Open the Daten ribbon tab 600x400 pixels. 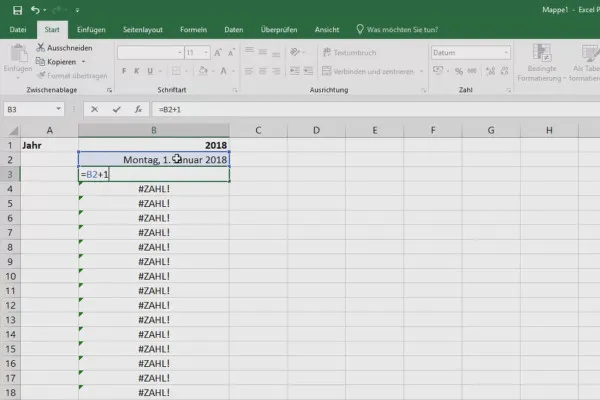point(233,29)
